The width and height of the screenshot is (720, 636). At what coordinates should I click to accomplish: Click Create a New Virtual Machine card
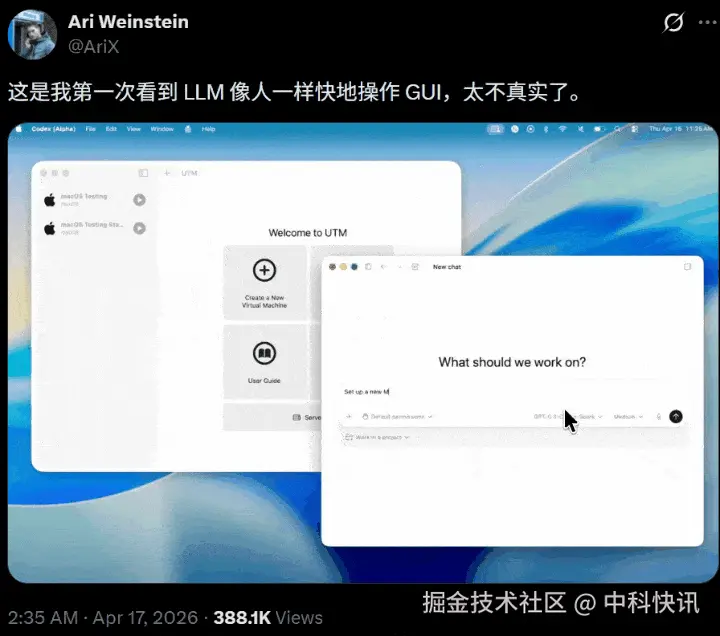[x=264, y=282]
